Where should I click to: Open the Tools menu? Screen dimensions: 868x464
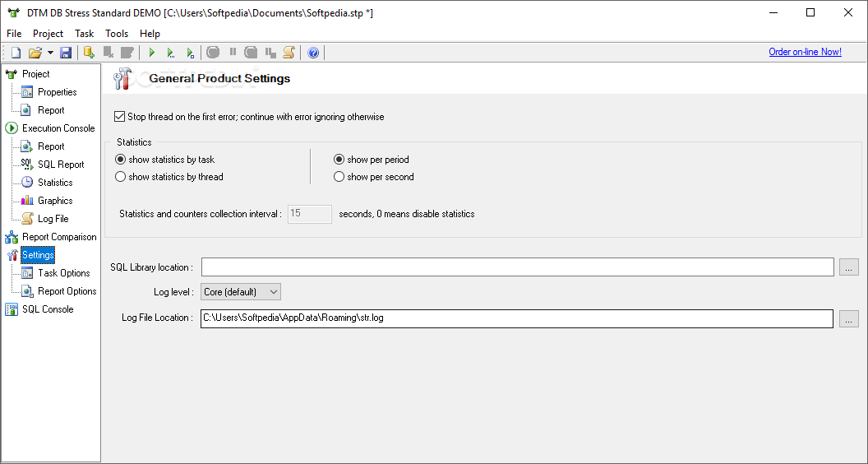[117, 34]
